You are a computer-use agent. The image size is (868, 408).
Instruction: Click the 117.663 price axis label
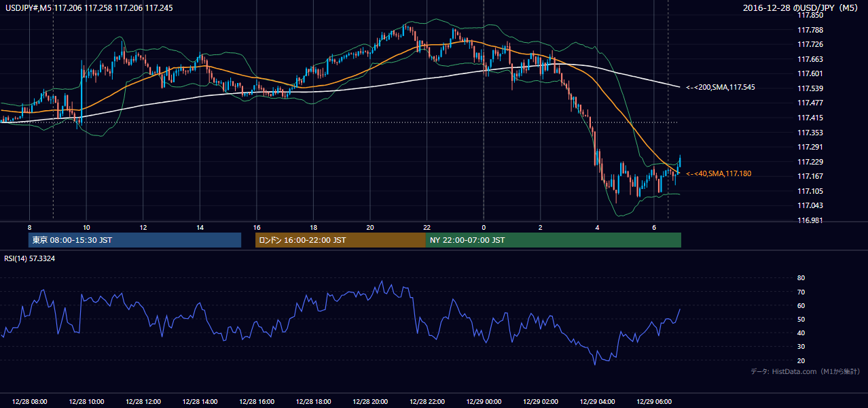(x=811, y=59)
